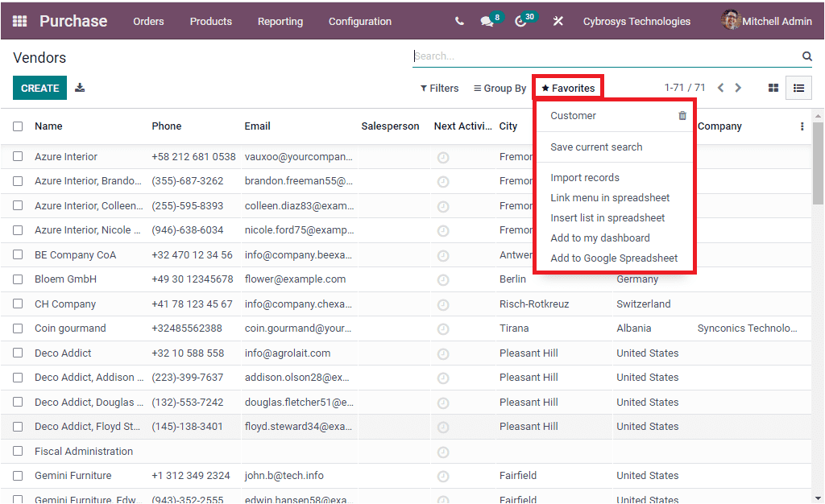This screenshot has height=504, width=825.
Task: Open the Favorites dropdown
Action: [567, 87]
